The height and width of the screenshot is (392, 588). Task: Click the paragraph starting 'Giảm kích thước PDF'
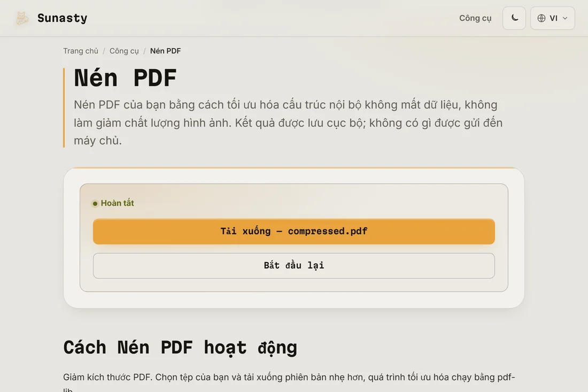pos(289,382)
